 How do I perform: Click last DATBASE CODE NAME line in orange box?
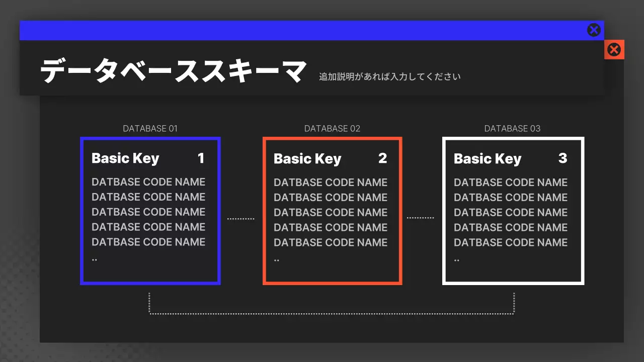tap(331, 242)
